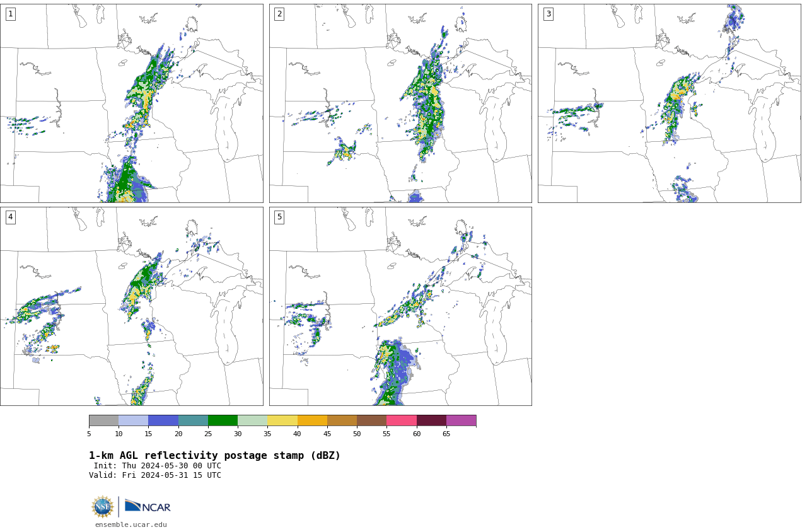Click the ensemble.ucar.edu text

[x=131, y=524]
